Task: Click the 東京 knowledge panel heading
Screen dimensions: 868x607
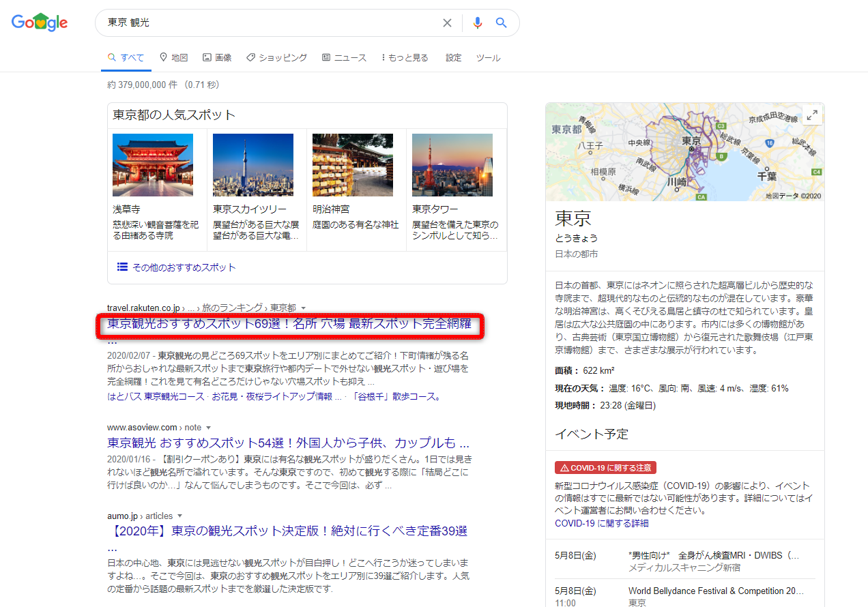Action: 573,218
